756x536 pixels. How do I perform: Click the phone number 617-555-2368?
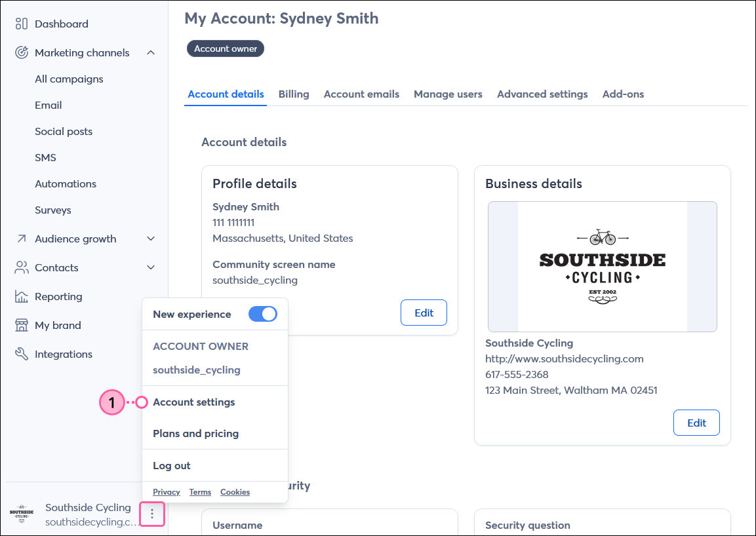point(517,375)
